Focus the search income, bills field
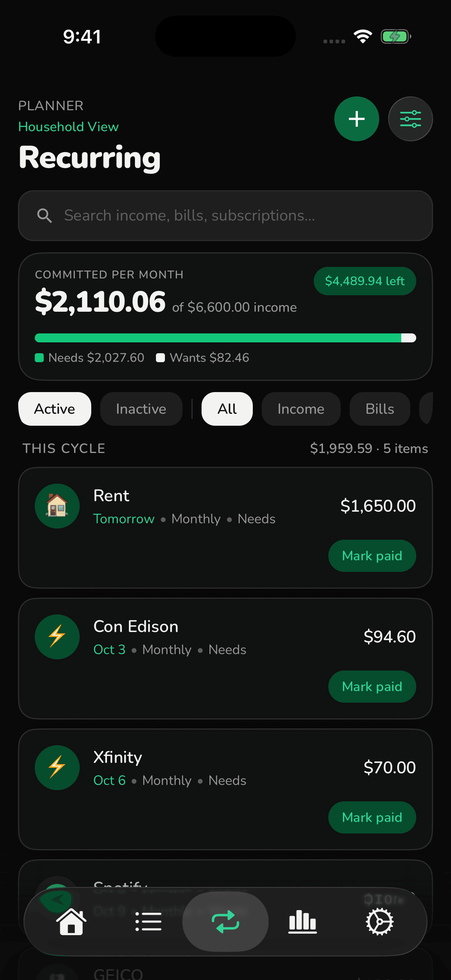The image size is (451, 980). pos(225,215)
